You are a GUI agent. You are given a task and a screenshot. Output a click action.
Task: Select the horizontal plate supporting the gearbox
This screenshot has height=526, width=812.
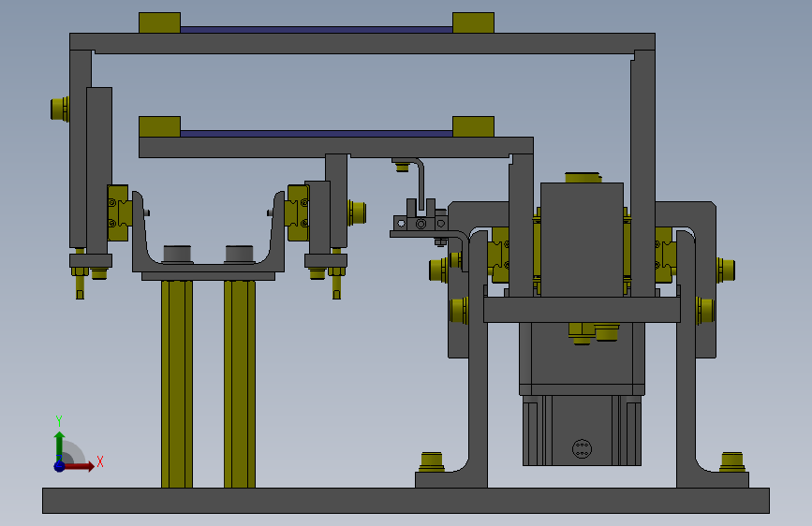582,310
